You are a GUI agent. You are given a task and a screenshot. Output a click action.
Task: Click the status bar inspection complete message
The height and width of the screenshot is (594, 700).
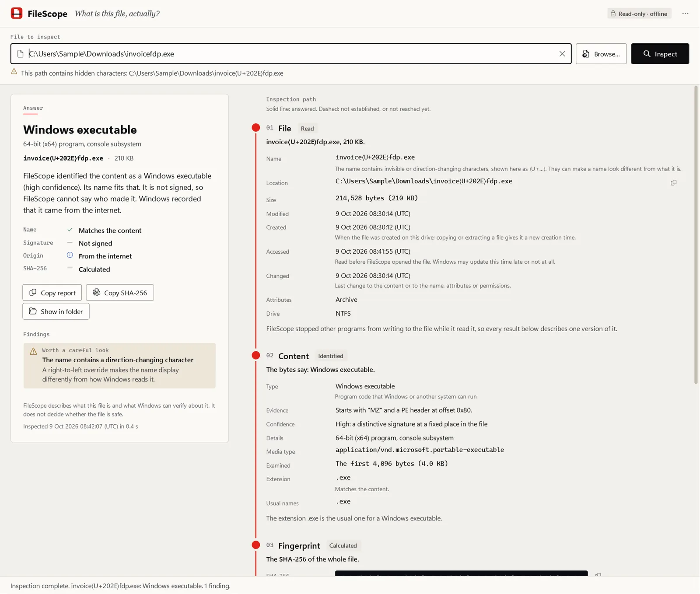tap(120, 586)
